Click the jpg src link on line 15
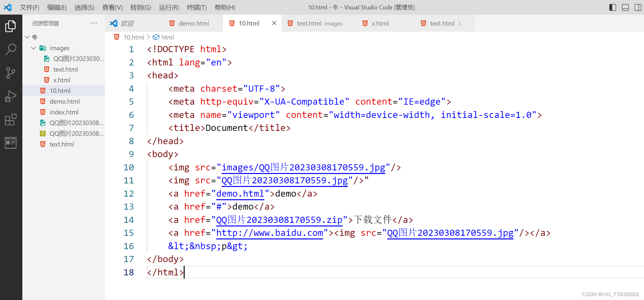Viewport: 644px width, 300px height. tap(450, 233)
